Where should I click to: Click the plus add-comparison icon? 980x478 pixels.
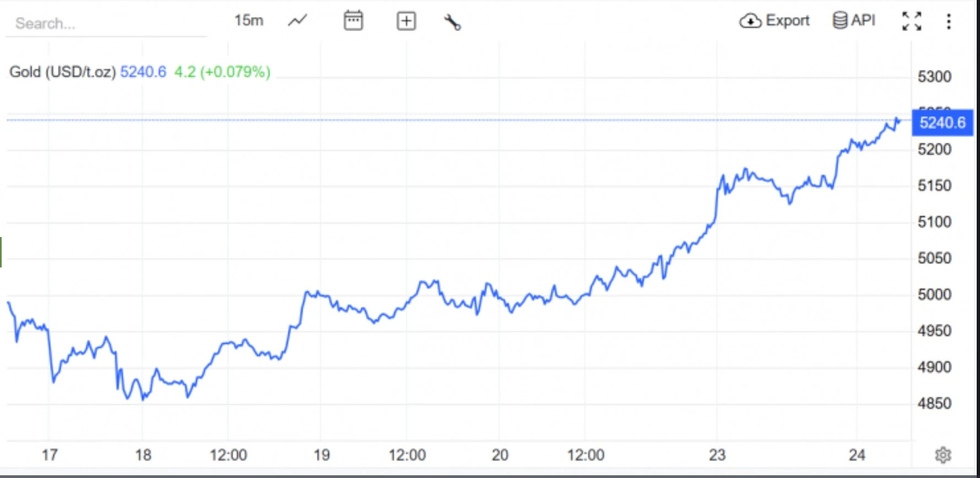(406, 21)
